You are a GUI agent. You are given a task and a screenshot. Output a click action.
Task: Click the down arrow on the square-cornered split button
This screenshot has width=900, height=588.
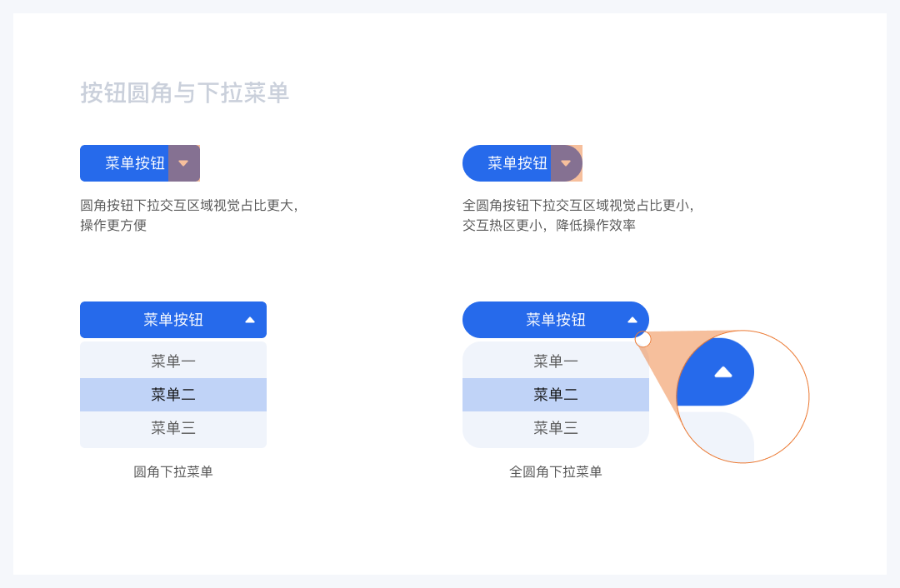183,163
